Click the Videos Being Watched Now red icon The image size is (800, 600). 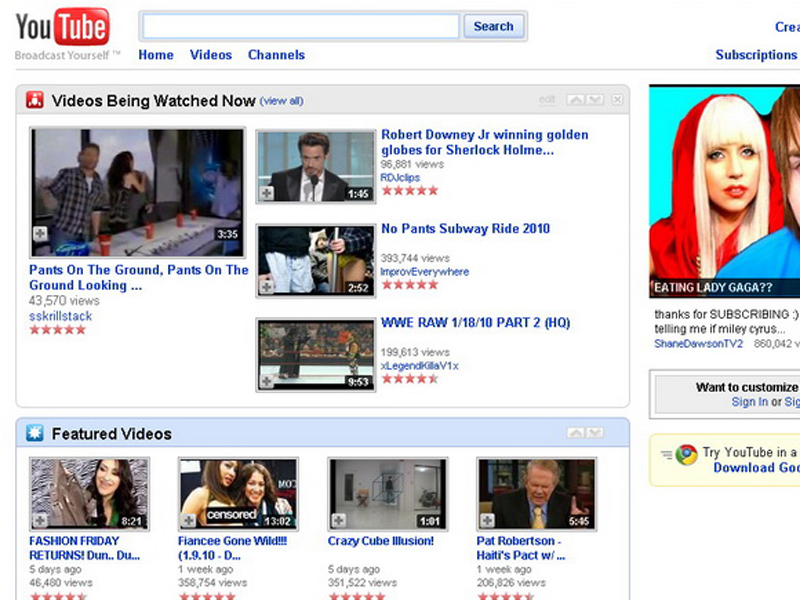(x=35, y=100)
